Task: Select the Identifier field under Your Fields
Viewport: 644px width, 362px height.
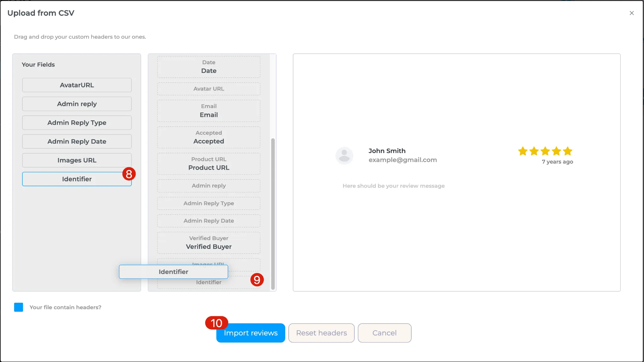Action: click(x=77, y=179)
